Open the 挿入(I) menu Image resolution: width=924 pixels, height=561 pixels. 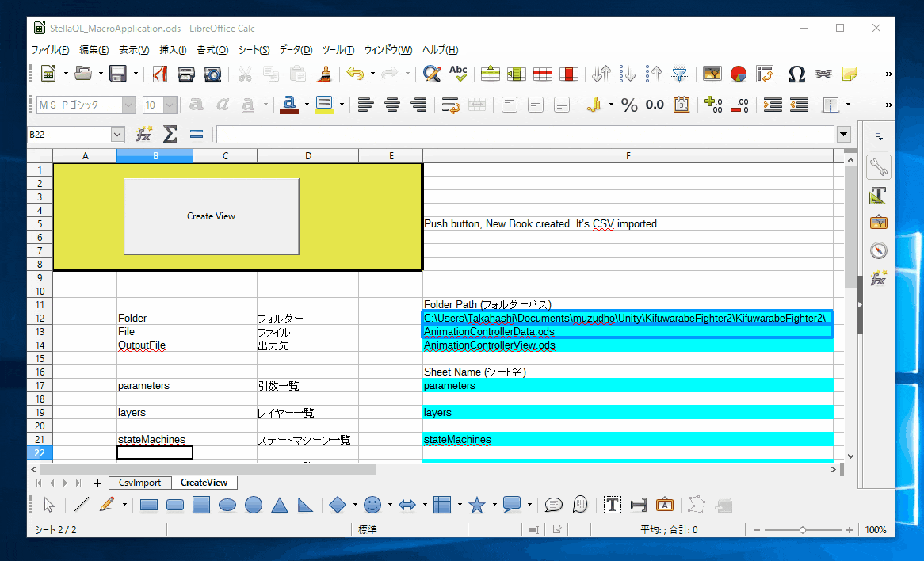coord(173,49)
